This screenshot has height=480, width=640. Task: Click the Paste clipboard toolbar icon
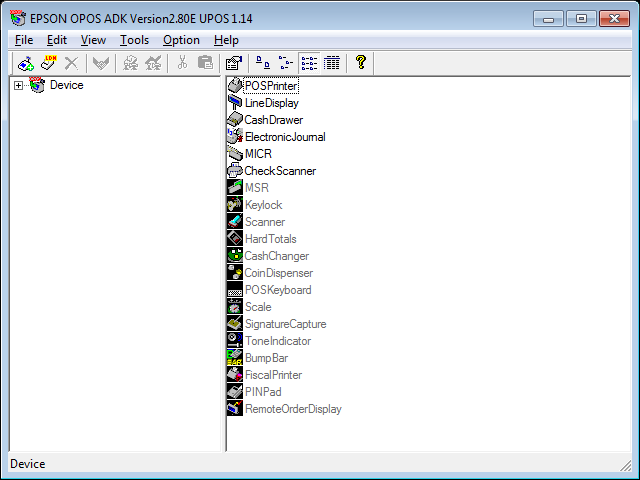pos(205,63)
